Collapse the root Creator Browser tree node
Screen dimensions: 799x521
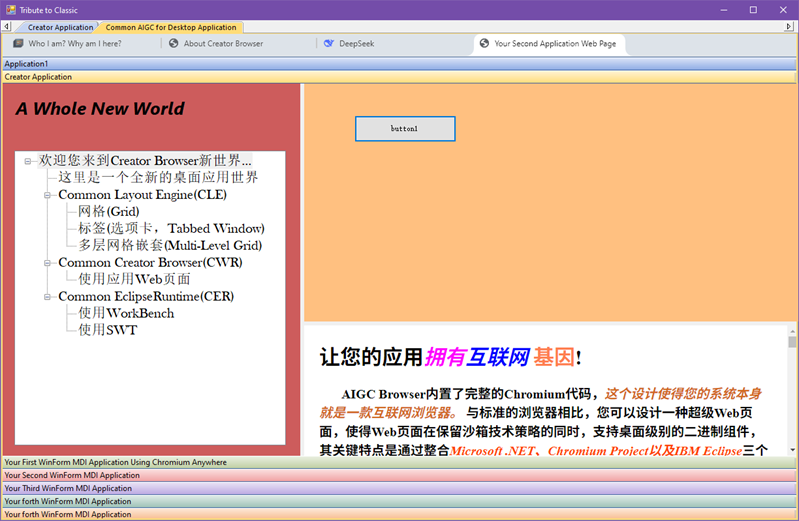pos(28,161)
